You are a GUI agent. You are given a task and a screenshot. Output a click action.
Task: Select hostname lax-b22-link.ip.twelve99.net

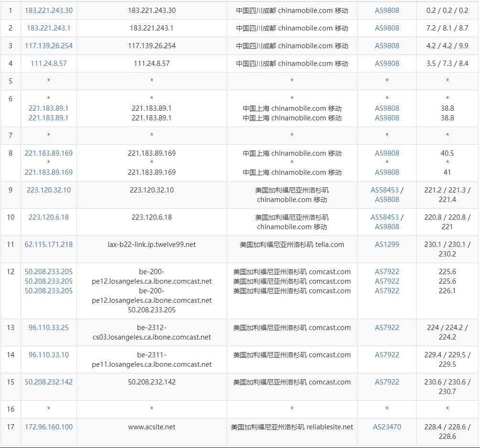point(152,245)
